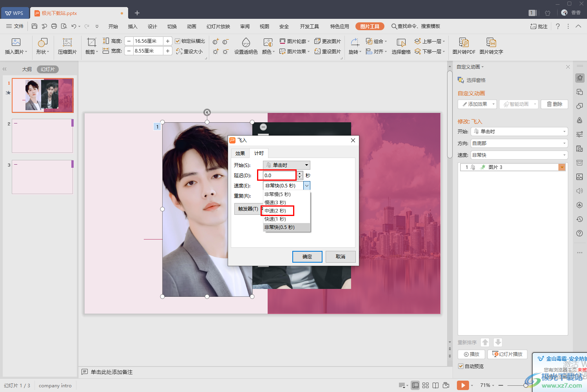Click the Help question mark icon
The width and height of the screenshot is (587, 392).
[558, 26]
